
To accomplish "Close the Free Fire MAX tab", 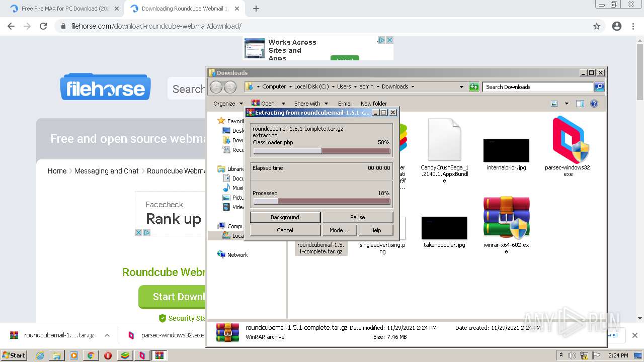I will click(117, 9).
